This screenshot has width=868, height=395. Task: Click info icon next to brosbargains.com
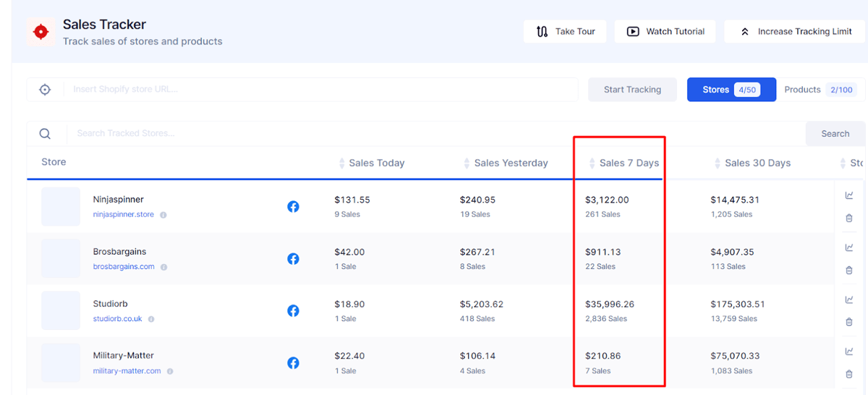pos(163,267)
